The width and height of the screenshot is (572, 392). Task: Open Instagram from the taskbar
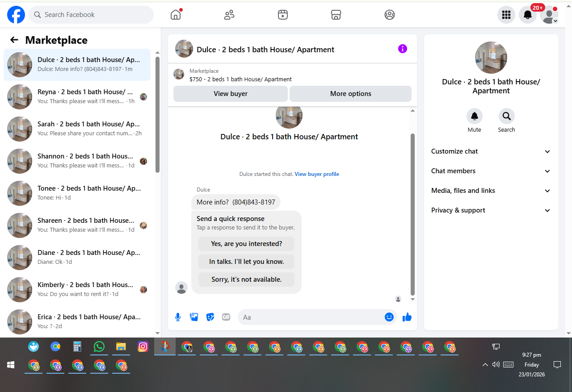143,346
